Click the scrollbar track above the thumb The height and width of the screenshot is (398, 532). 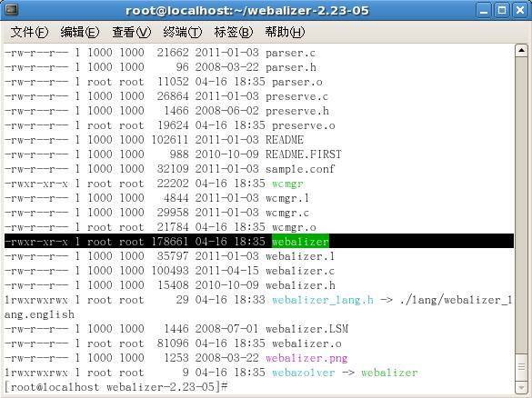click(521, 204)
